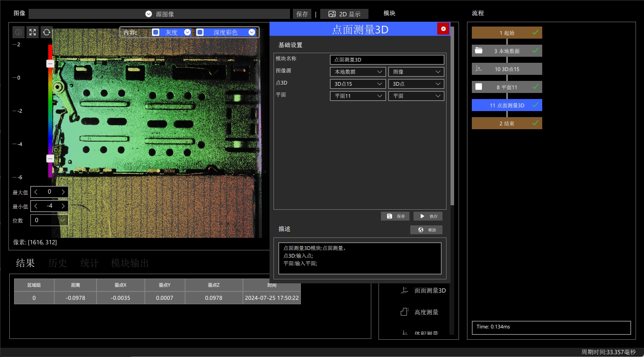Select the 2 结束 flow step
Screen dimensions: 644x357
coord(507,123)
